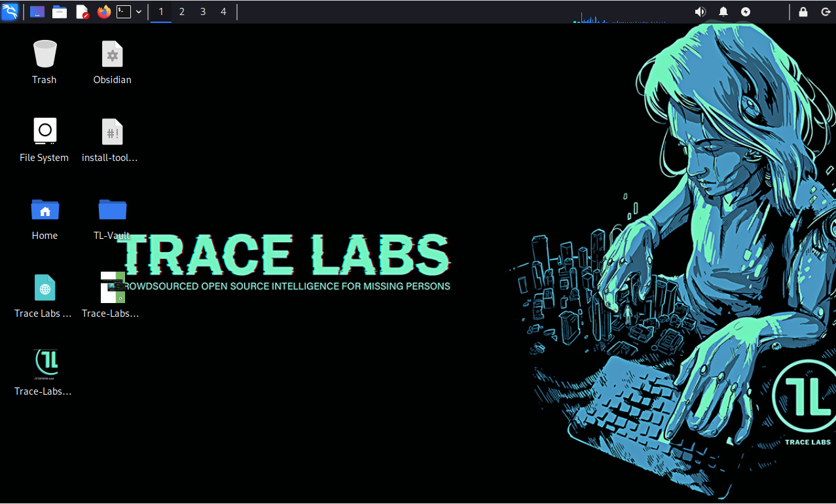
Task: Click the log out icon
Action: (824, 12)
